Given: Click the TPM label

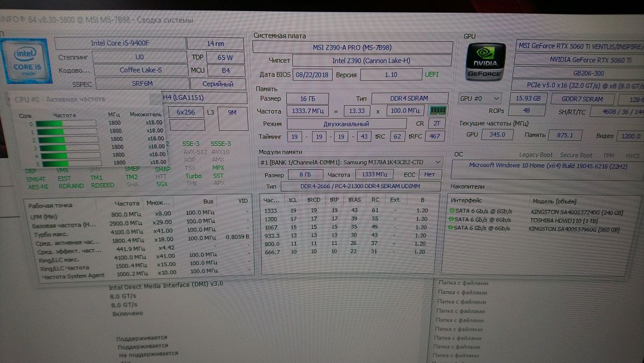Looking at the screenshot, I should coord(608,155).
